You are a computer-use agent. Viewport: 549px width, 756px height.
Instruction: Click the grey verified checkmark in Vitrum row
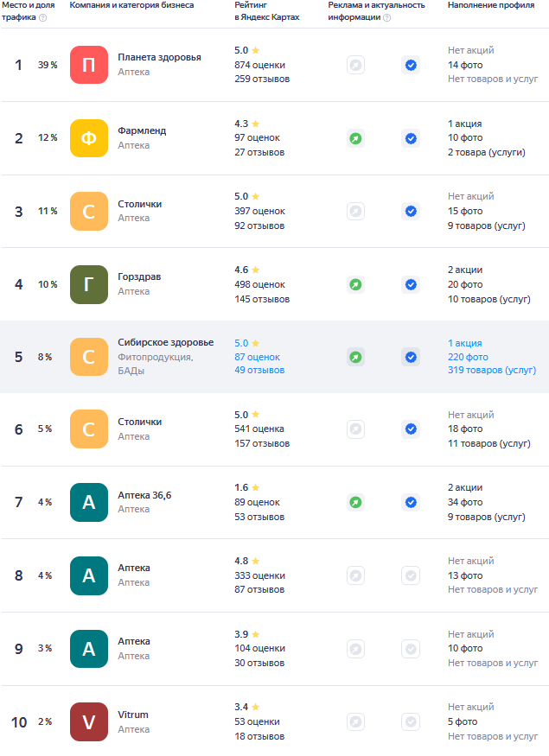pos(411,721)
